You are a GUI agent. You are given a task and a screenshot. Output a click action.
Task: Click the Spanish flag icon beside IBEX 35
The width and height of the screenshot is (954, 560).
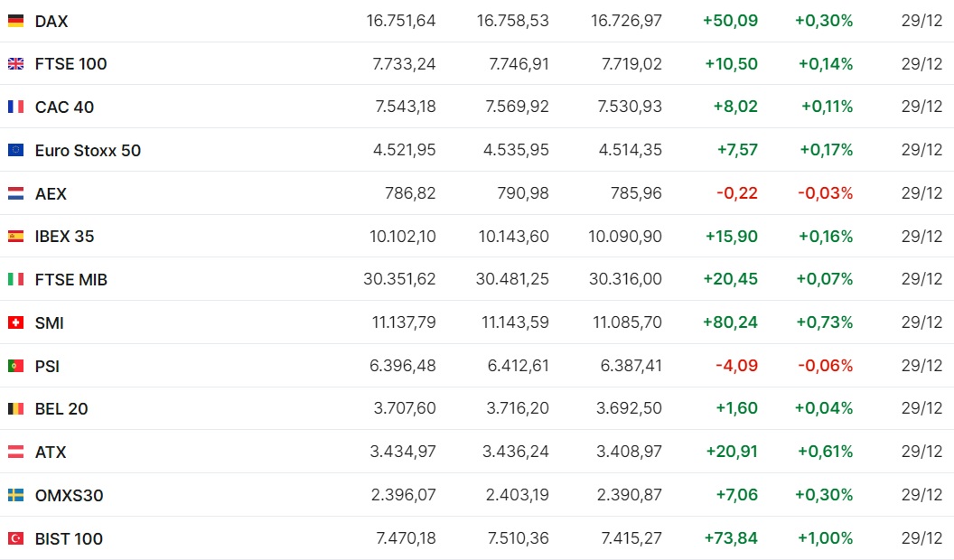[15, 237]
